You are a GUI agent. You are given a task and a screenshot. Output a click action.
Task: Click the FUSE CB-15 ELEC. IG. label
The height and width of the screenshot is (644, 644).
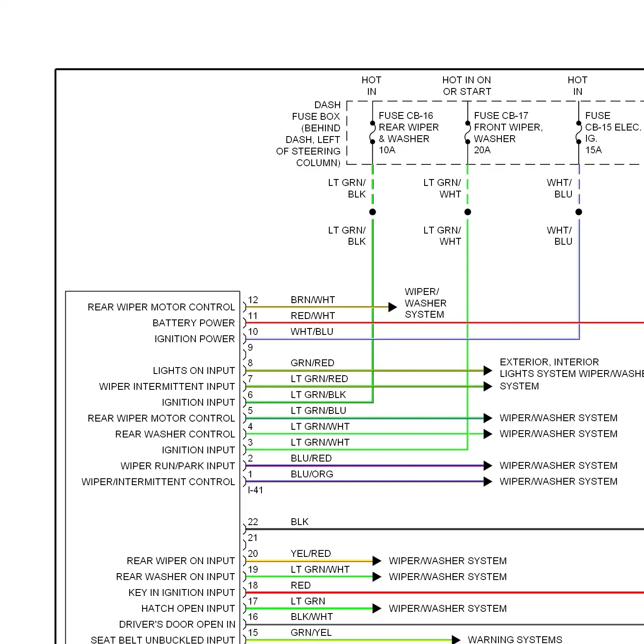pos(613,133)
